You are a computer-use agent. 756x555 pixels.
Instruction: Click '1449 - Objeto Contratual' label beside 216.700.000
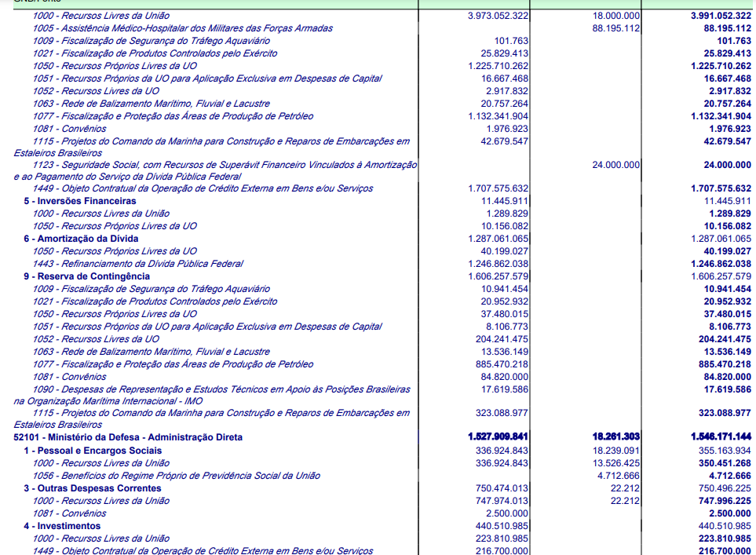click(203, 550)
